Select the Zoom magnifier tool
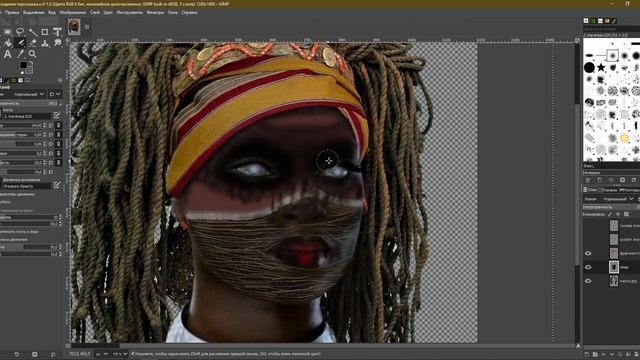The height and width of the screenshot is (360, 640). (x=32, y=54)
